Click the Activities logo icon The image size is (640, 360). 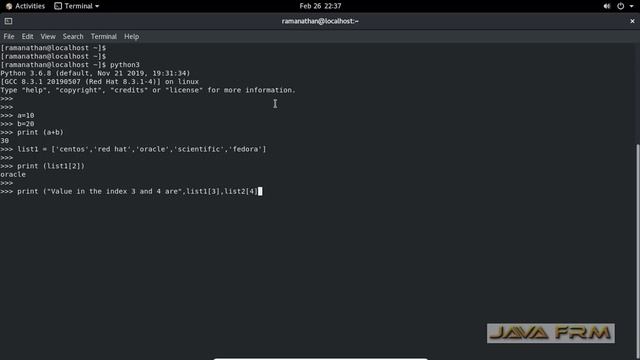9,6
